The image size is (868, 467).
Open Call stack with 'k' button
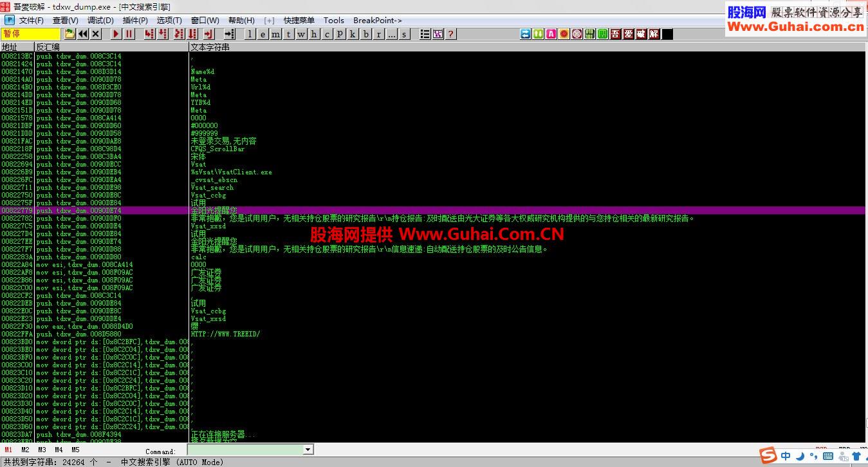point(353,34)
